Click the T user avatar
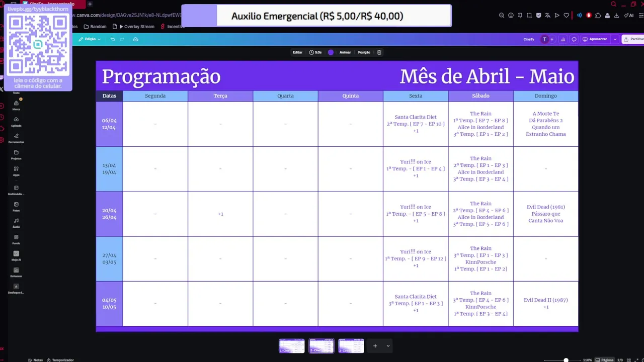644x362 pixels. point(544,39)
